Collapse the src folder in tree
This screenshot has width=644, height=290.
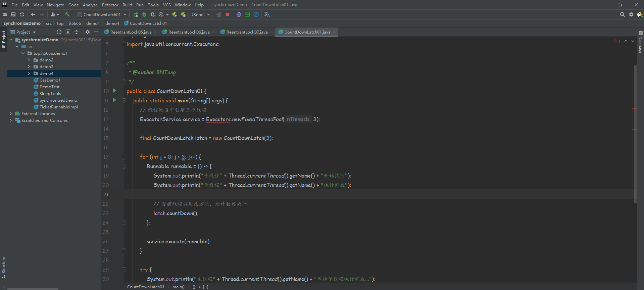tap(17, 46)
